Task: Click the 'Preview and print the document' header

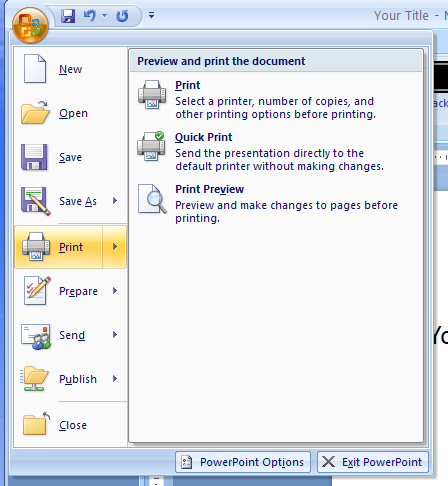Action: pos(221,61)
